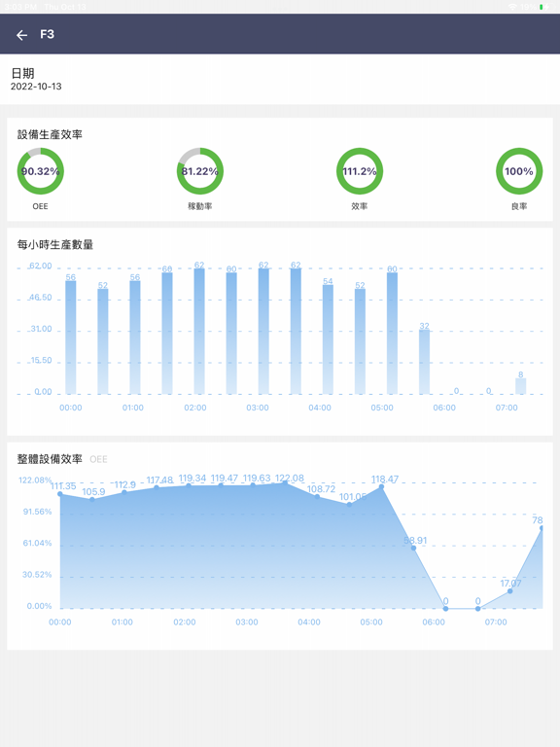Tap the 17.07 data point on OEE line
560x747 pixels.
pyautogui.click(x=510, y=591)
